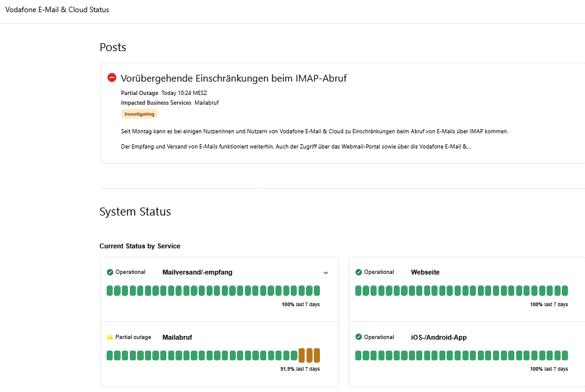The width and height of the screenshot is (585, 392).
Task: Click the green check icon beside Webseite
Action: [358, 272]
